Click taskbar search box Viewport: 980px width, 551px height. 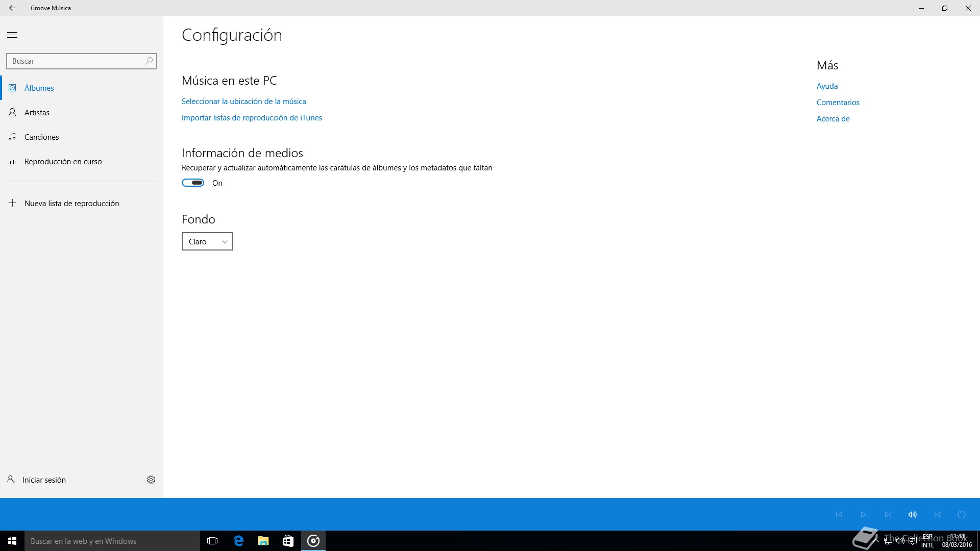click(x=112, y=541)
